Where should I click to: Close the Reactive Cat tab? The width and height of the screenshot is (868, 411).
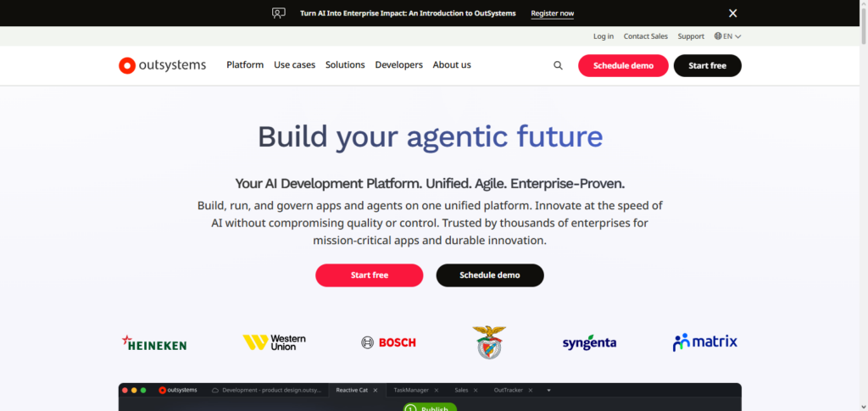[376, 391]
